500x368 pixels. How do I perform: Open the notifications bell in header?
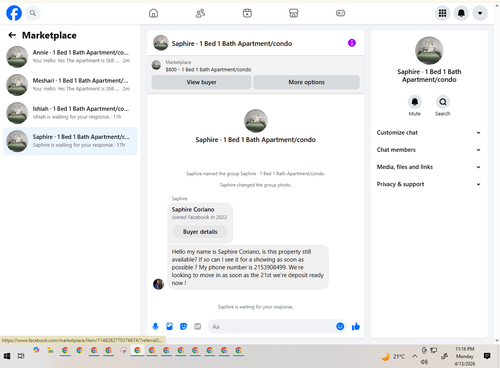point(461,13)
